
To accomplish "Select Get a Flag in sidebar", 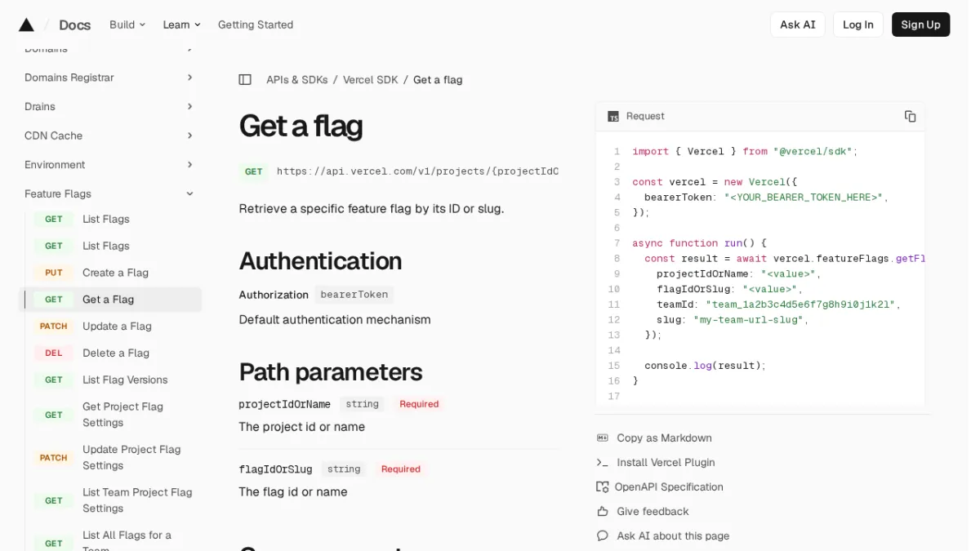I will pos(109,300).
